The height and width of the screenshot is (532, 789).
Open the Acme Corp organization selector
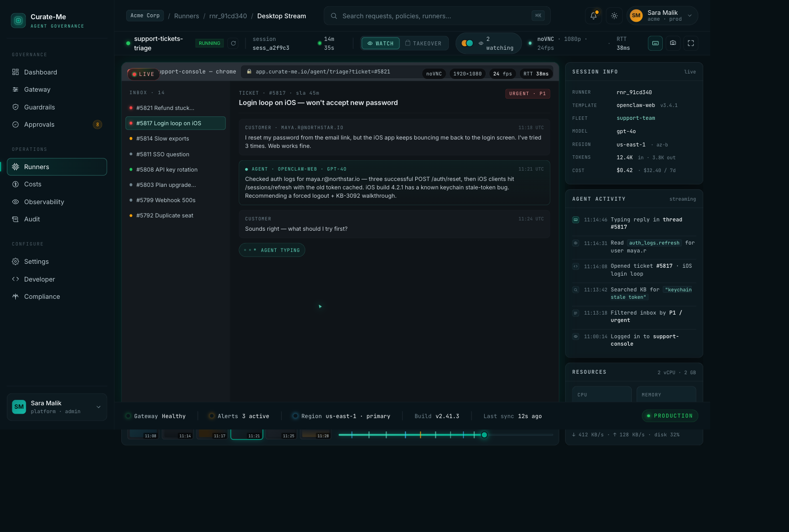(x=145, y=16)
